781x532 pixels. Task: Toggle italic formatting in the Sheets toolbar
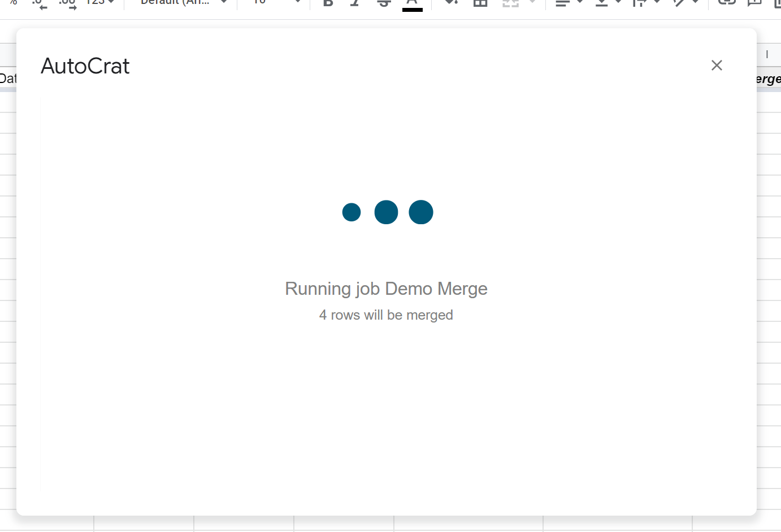point(355,3)
